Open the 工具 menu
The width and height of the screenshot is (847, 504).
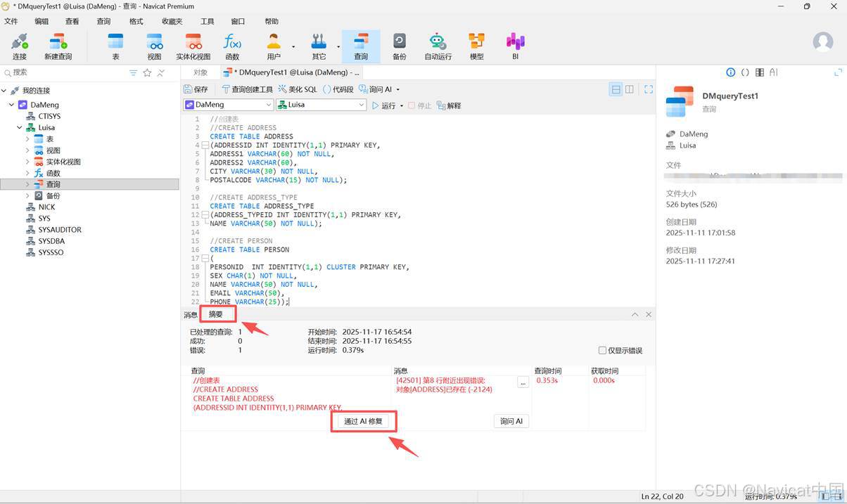coord(207,21)
